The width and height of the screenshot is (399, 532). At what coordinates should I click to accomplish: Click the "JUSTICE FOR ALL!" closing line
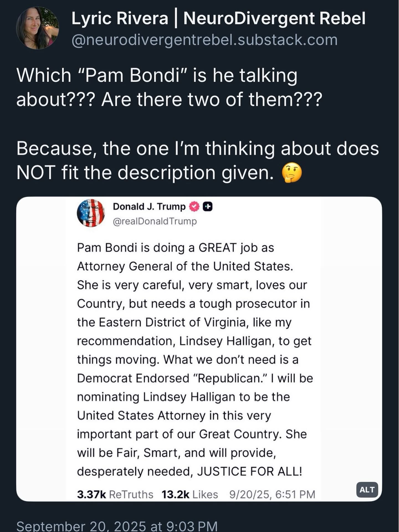[189, 471]
